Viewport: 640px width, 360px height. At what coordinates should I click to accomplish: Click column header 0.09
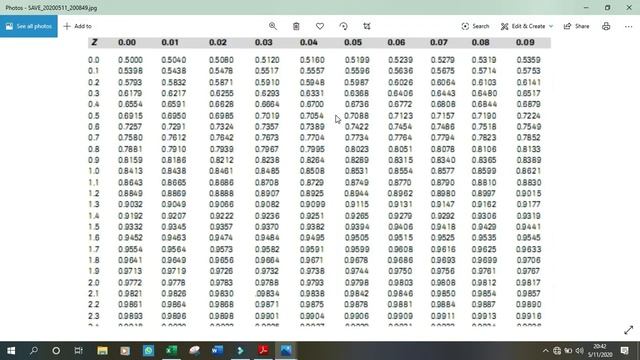(x=525, y=42)
